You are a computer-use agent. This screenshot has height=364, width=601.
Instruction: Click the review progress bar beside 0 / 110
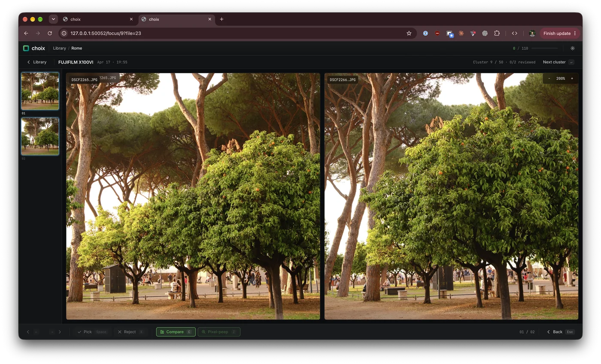tap(544, 48)
